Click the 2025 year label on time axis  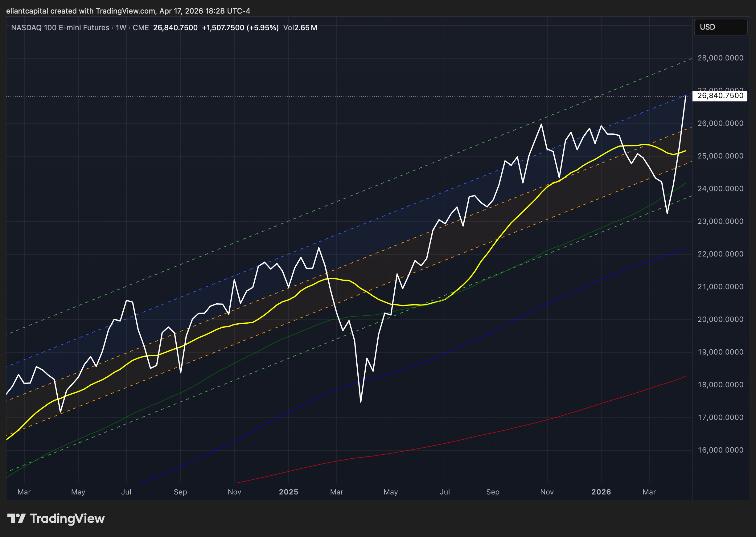[288, 492]
